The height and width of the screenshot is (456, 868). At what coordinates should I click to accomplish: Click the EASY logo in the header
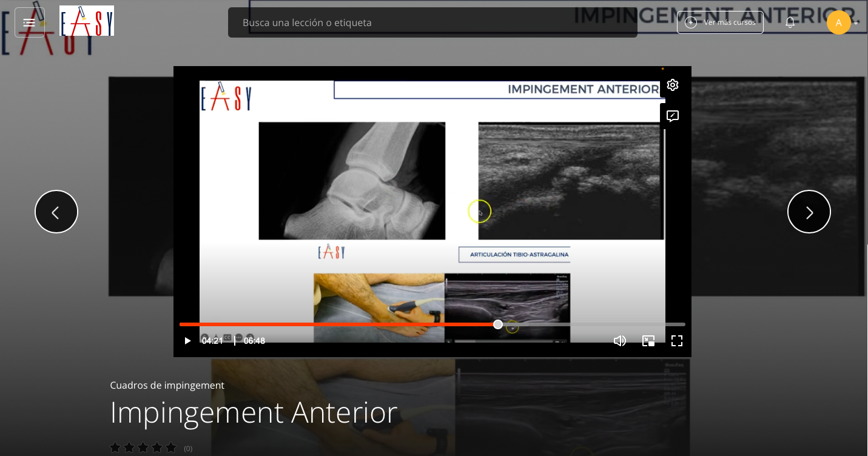[87, 21]
